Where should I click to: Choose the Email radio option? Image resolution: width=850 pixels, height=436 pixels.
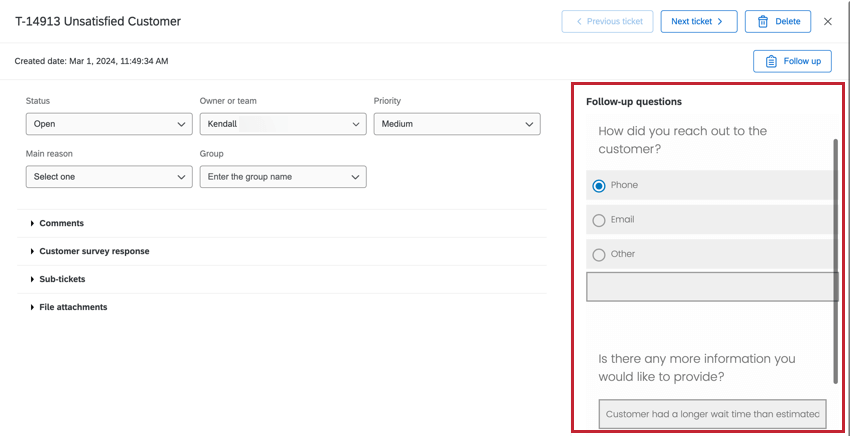tap(599, 220)
